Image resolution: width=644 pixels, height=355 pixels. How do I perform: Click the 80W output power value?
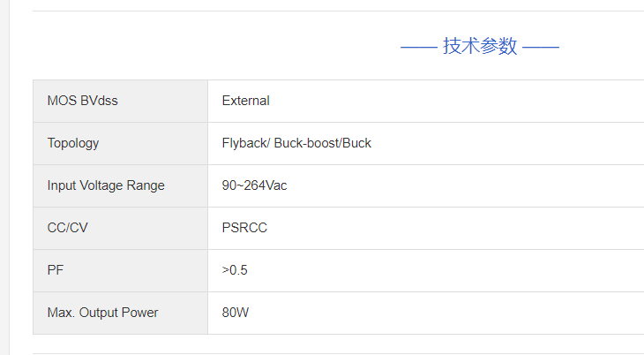click(x=236, y=313)
